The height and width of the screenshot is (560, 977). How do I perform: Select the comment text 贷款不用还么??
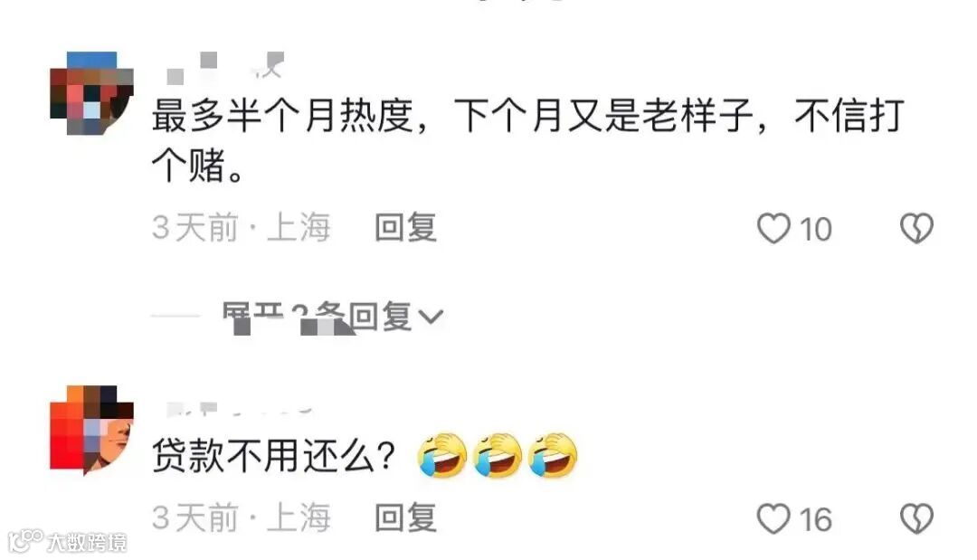274,456
